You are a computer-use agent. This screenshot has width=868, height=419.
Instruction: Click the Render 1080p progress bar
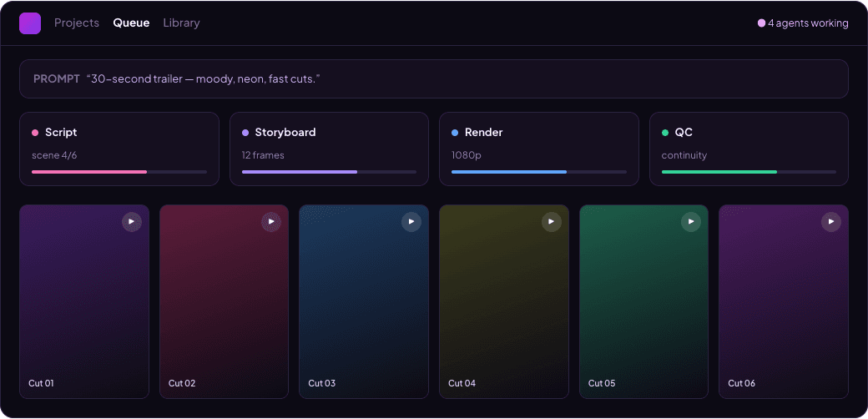click(x=539, y=172)
